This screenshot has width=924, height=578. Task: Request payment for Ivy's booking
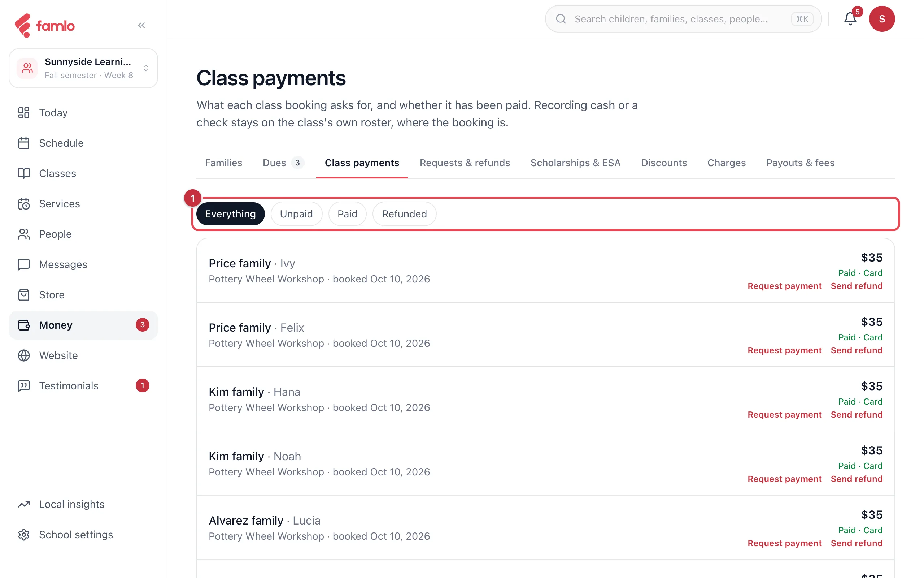(784, 286)
